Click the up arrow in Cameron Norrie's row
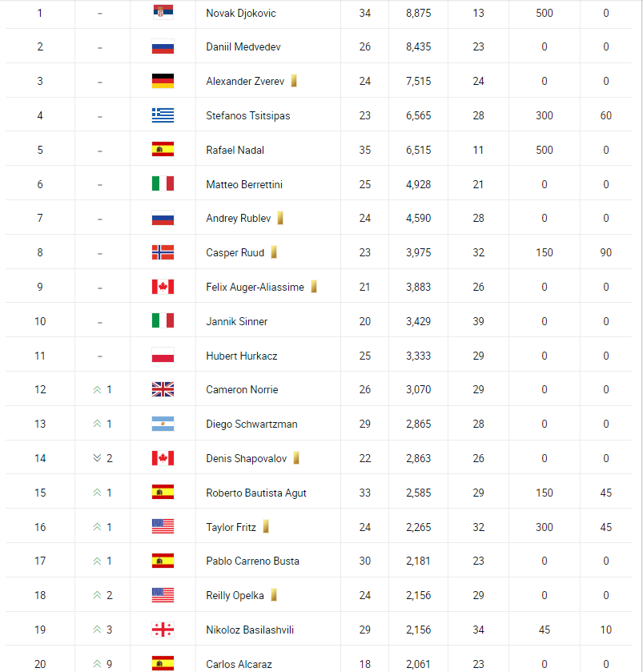643x672 pixels. (97, 389)
